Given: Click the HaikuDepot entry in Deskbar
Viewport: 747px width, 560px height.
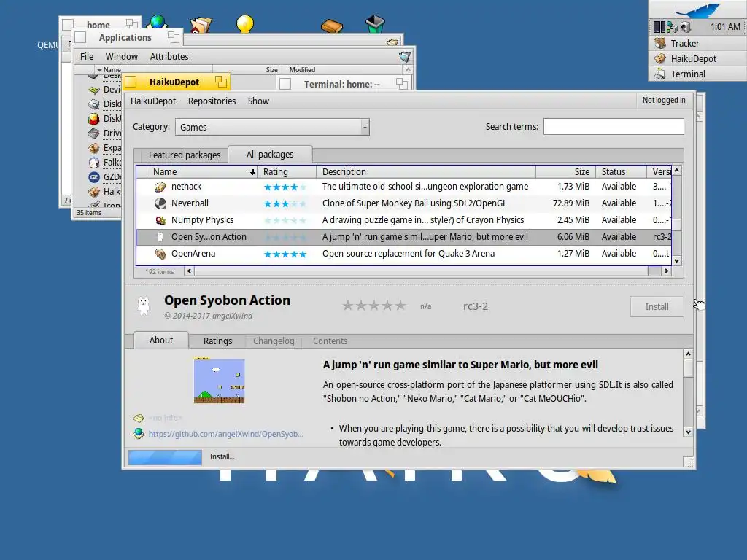Looking at the screenshot, I should pos(697,58).
